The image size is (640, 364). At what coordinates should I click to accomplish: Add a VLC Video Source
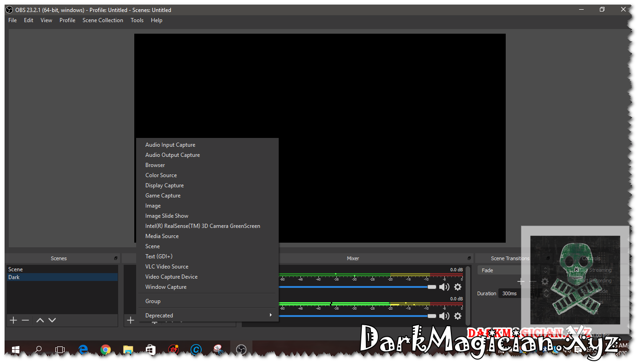pyautogui.click(x=207, y=267)
